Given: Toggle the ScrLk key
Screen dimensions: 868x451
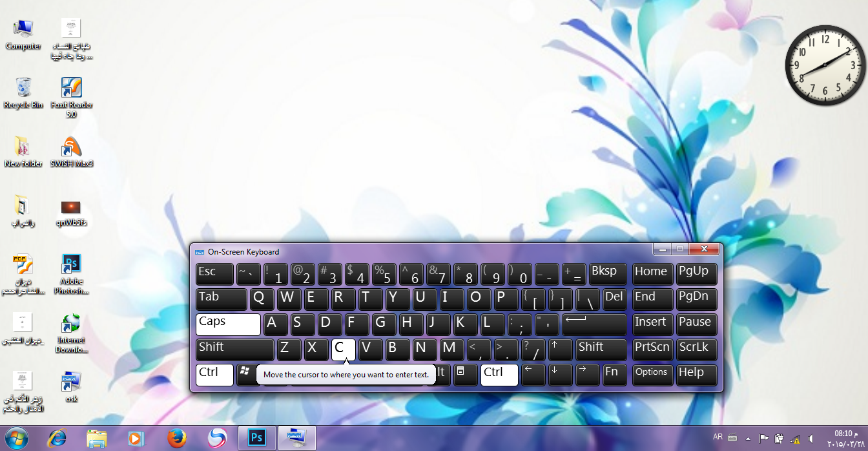Looking at the screenshot, I should point(696,350).
